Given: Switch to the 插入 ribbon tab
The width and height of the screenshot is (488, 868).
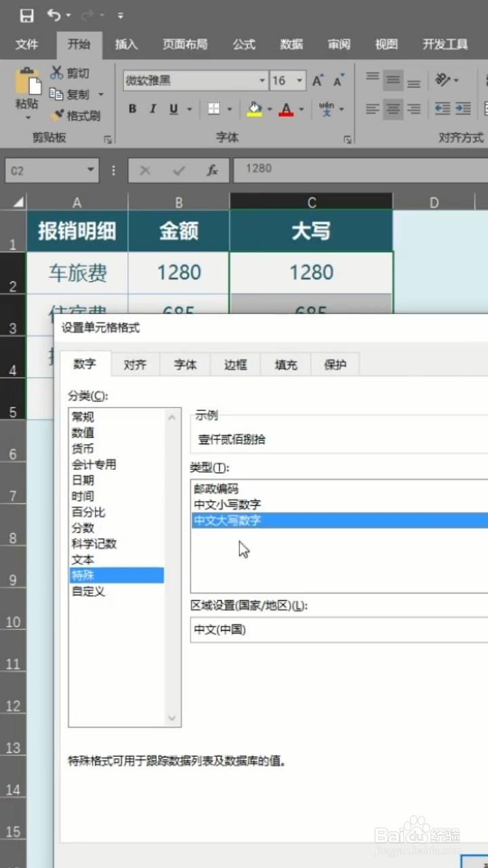Looking at the screenshot, I should 126,44.
